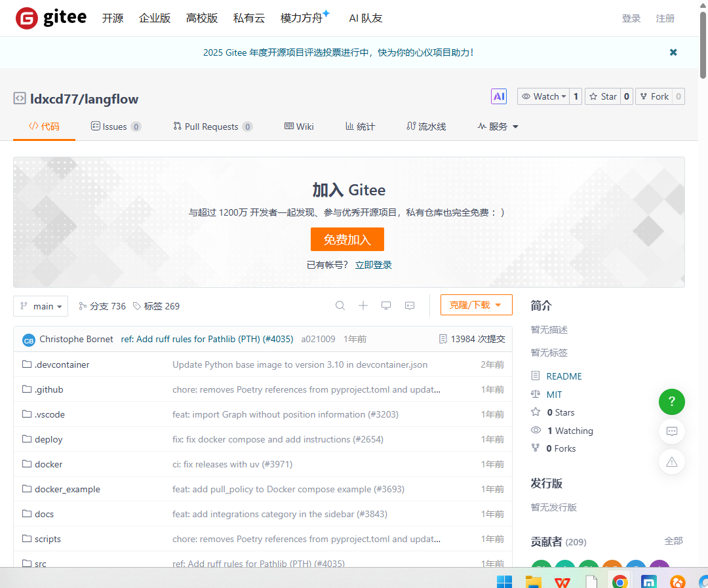Open the Watch dropdown
The width and height of the screenshot is (708, 588).
(x=543, y=96)
